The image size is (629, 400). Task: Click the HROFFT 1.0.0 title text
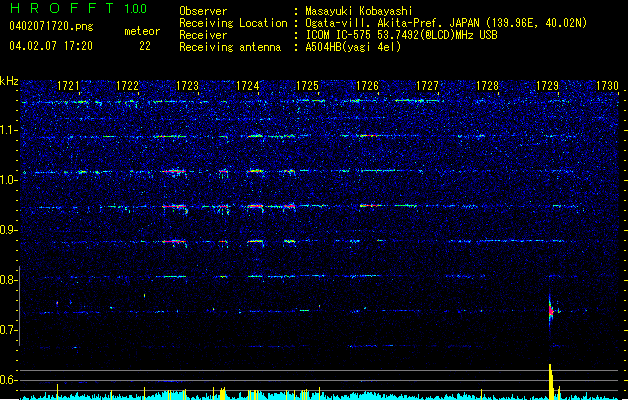(79, 8)
